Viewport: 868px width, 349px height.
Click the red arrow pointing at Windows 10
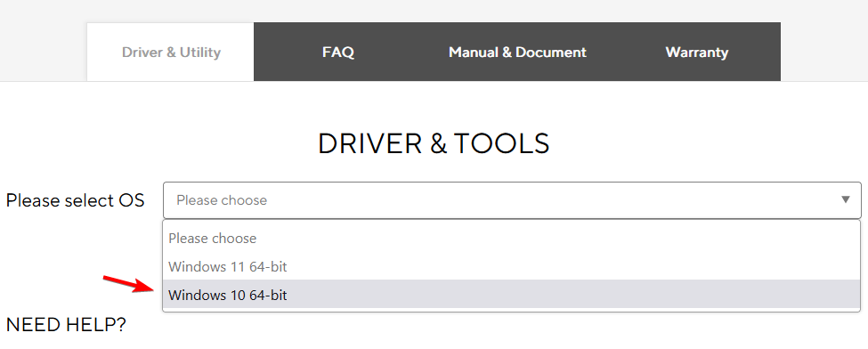coord(126,284)
